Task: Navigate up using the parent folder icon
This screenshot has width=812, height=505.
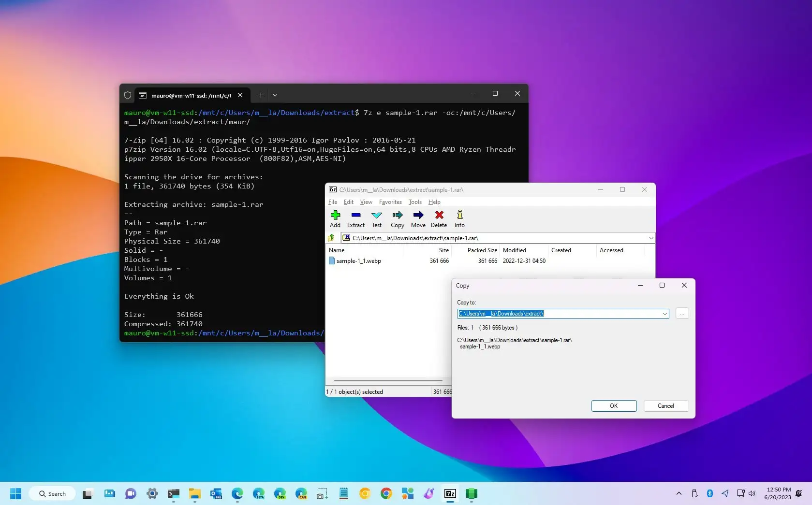Action: 331,238
